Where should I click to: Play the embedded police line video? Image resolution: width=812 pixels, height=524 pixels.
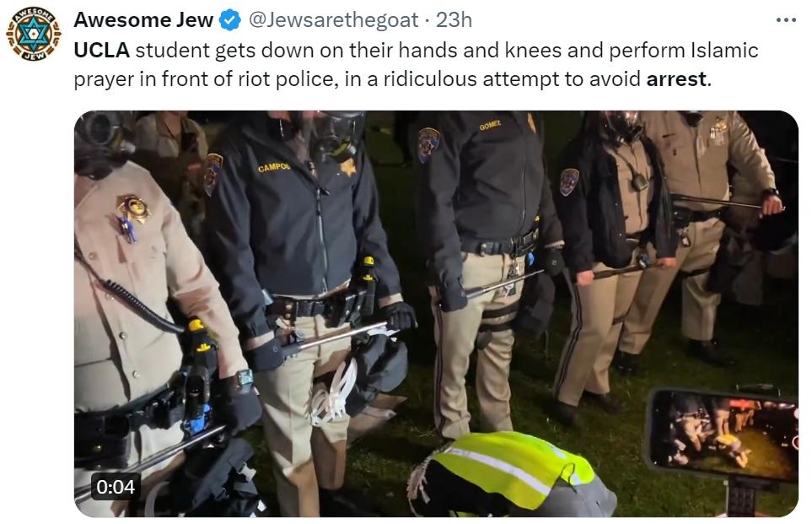click(x=436, y=314)
